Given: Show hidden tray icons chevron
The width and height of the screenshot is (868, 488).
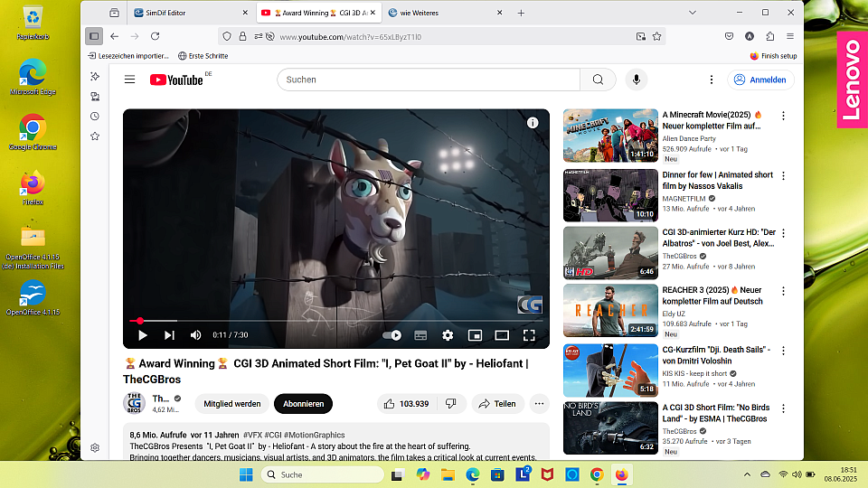Looking at the screenshot, I should [747, 474].
